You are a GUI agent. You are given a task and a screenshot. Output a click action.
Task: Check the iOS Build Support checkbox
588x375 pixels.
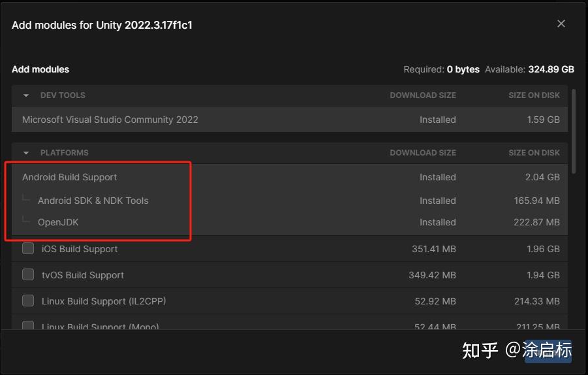28,248
